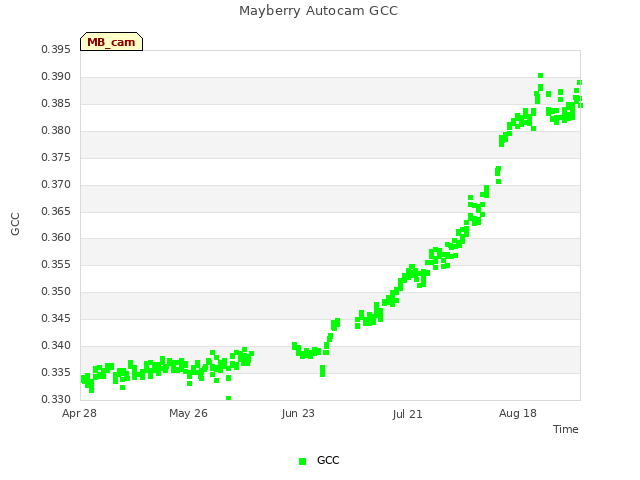
Task: Click the 0.370 y-axis value
Action: point(56,184)
